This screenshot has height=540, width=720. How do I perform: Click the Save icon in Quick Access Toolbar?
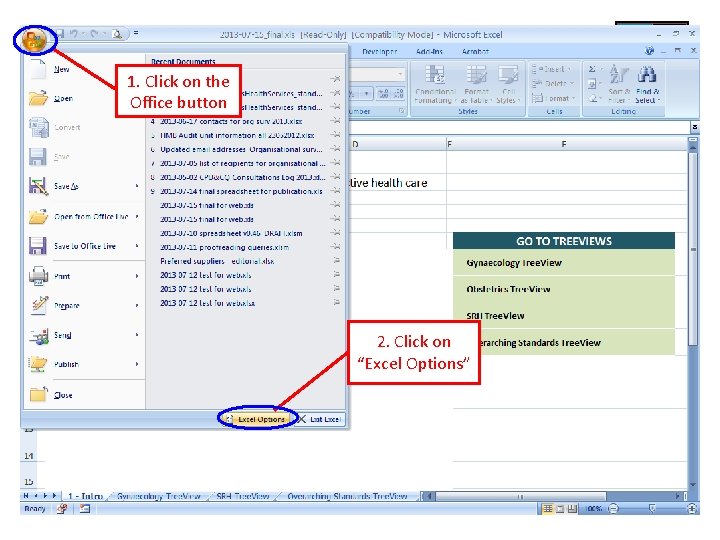[x=60, y=34]
